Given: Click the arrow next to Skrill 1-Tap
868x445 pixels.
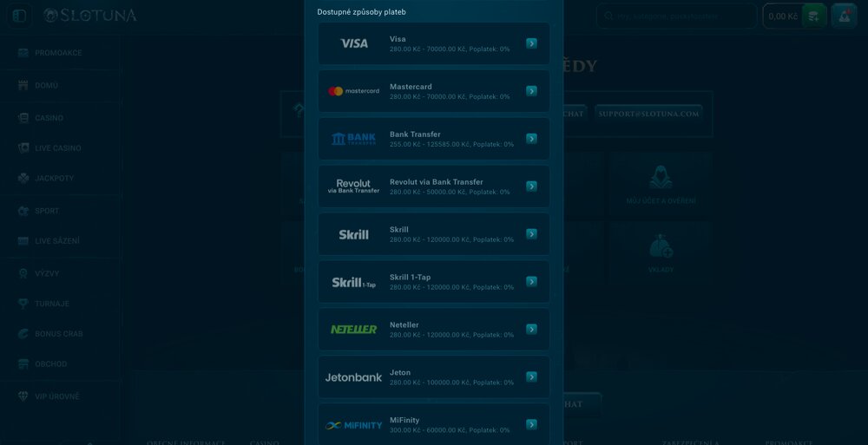Looking at the screenshot, I should [531, 282].
